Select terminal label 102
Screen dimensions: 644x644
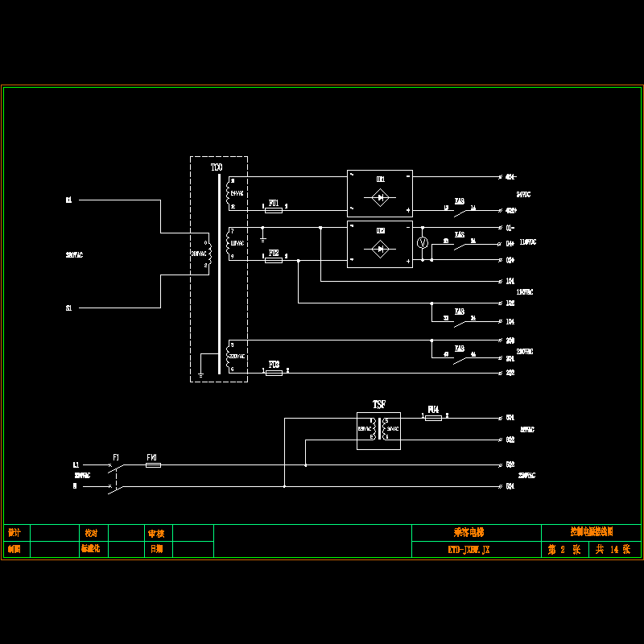(510, 303)
